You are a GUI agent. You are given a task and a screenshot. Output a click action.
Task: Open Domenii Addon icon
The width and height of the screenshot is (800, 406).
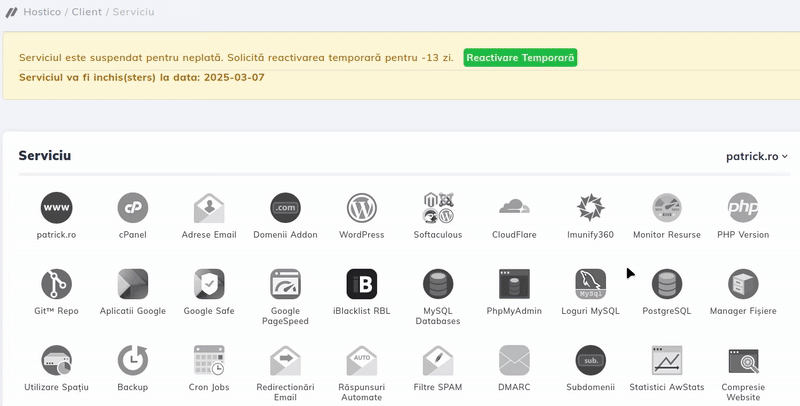(x=285, y=208)
